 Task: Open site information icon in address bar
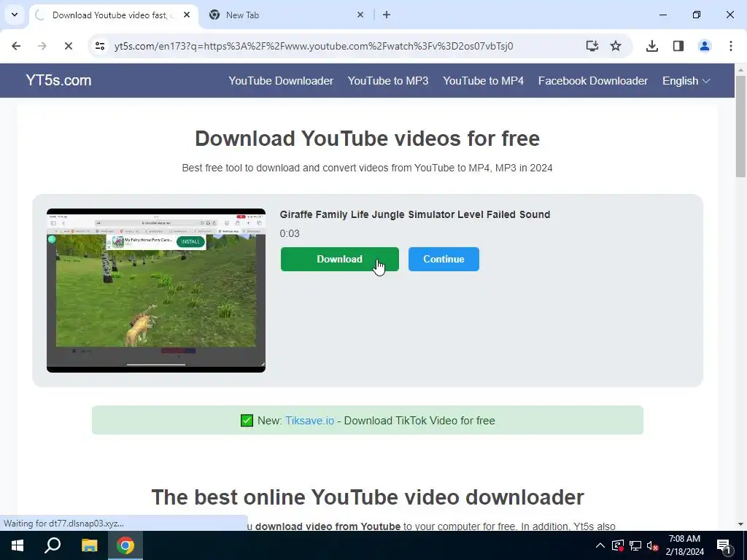[x=100, y=46]
